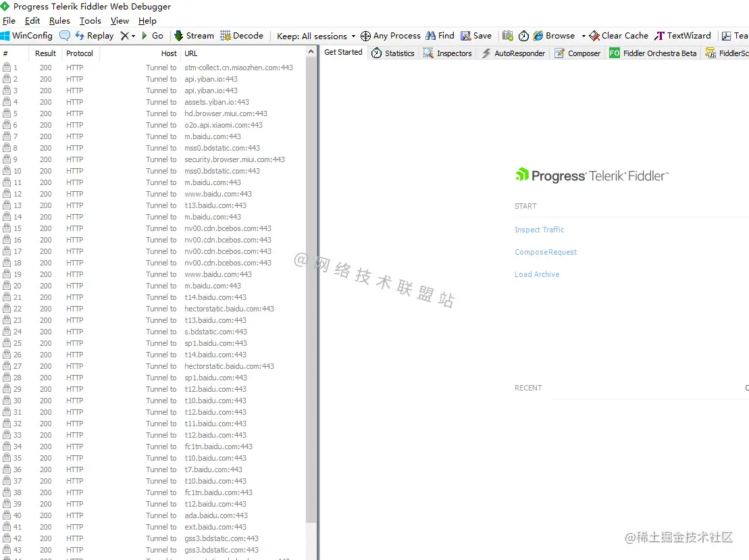Open the View menu
Screen dimensions: 749x560
[120, 20]
